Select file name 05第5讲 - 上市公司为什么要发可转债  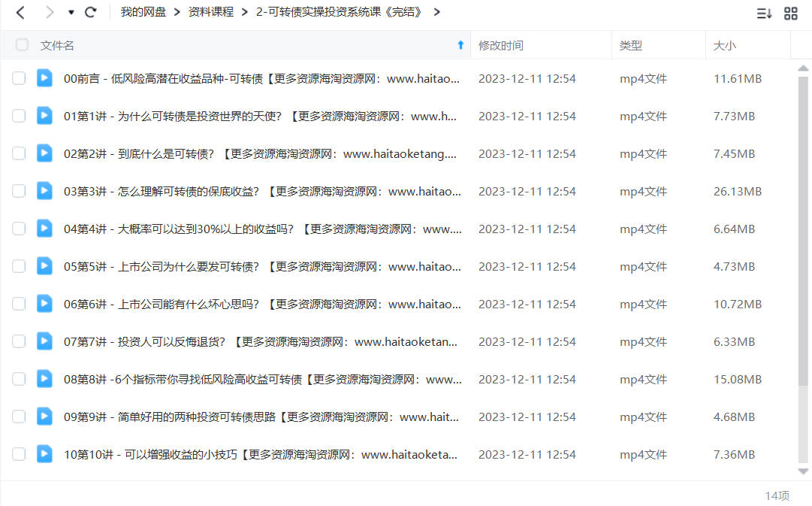click(x=262, y=266)
